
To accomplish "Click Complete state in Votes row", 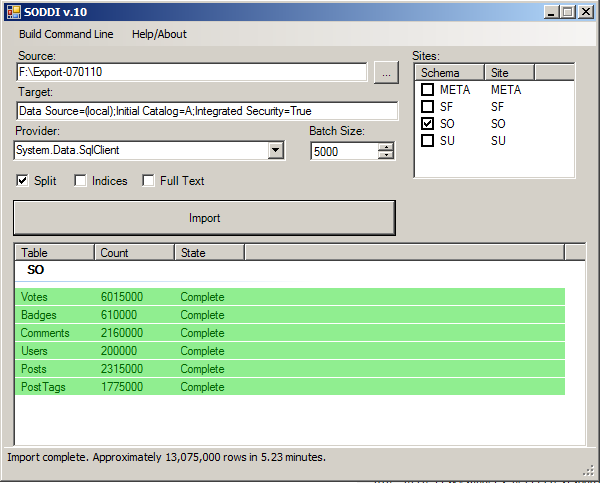I will [x=202, y=297].
